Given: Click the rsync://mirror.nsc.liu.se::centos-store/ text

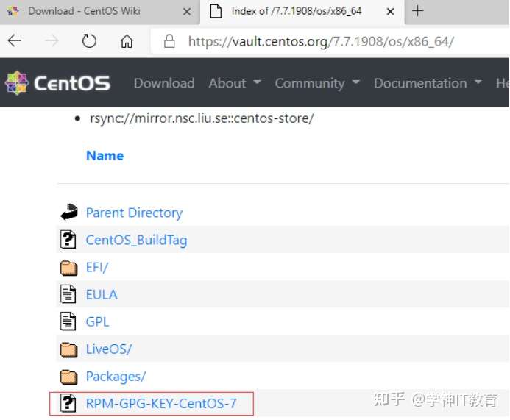Looking at the screenshot, I should (x=202, y=118).
